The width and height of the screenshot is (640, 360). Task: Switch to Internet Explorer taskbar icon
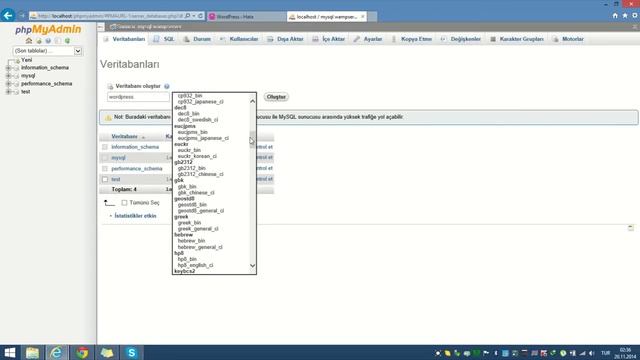pos(56,353)
